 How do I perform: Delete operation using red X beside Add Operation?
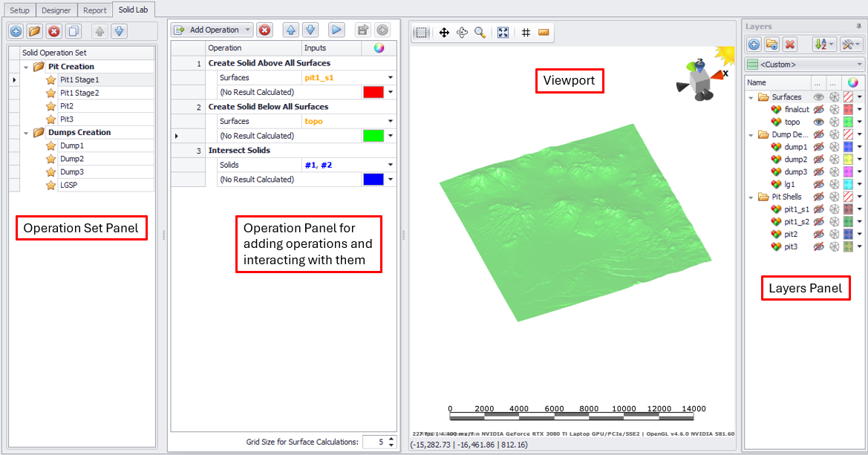pyautogui.click(x=265, y=30)
